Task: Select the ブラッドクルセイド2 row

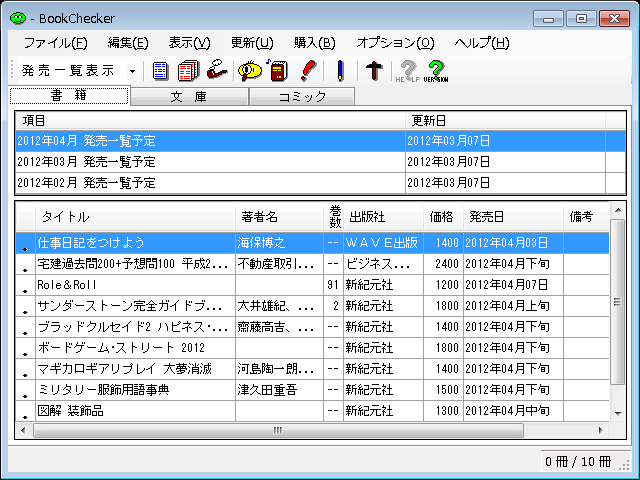Action: pos(312,327)
